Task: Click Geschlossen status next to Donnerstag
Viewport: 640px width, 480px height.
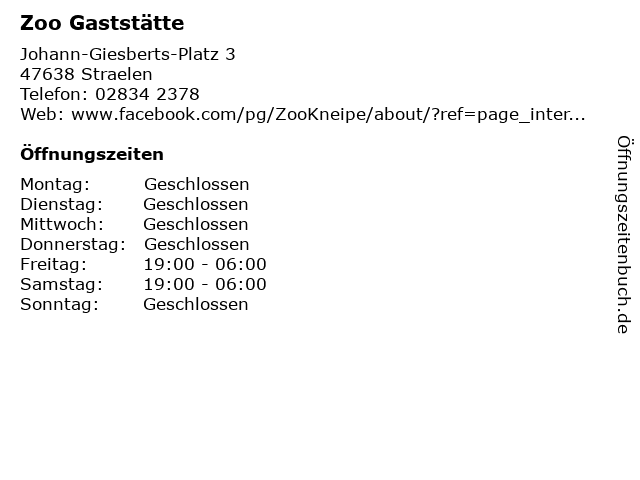Action: (196, 244)
